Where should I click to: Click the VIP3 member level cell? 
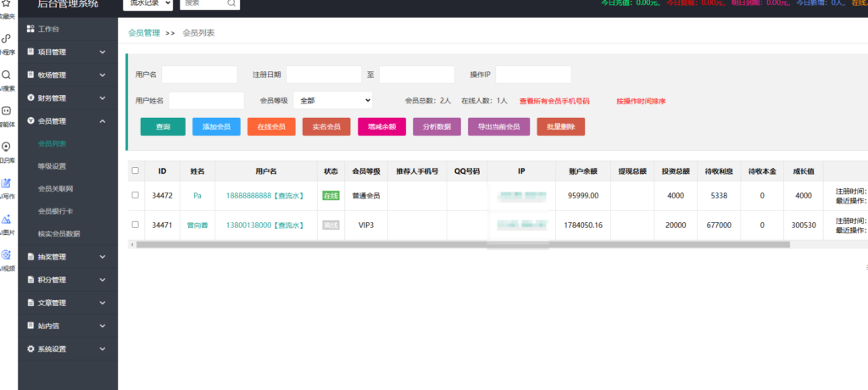pos(366,226)
